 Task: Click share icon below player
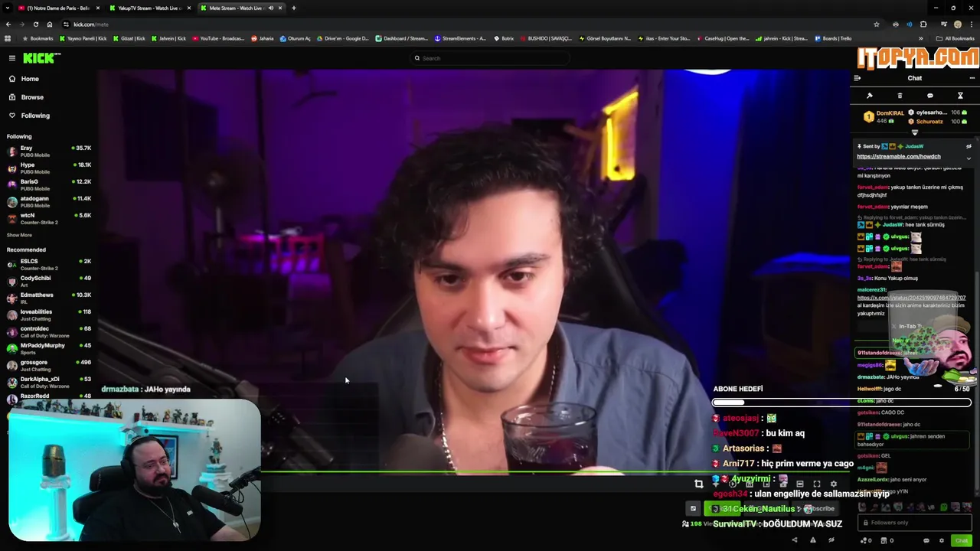(x=794, y=540)
